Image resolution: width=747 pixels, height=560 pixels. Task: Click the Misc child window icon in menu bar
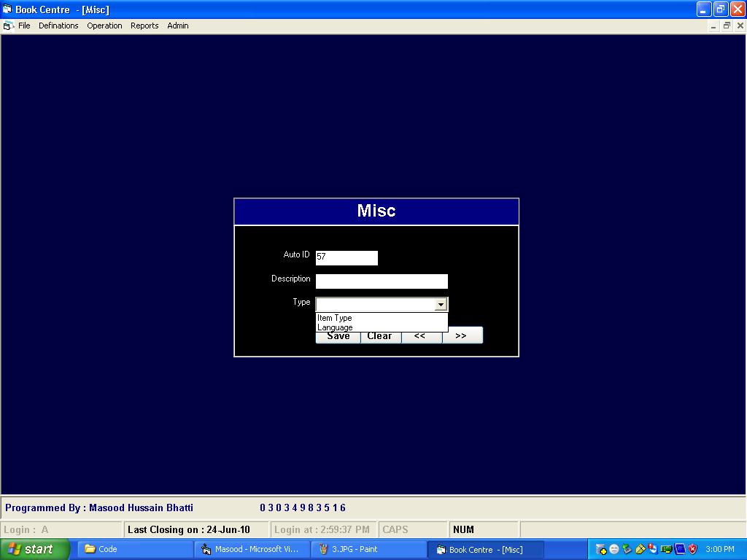7,26
